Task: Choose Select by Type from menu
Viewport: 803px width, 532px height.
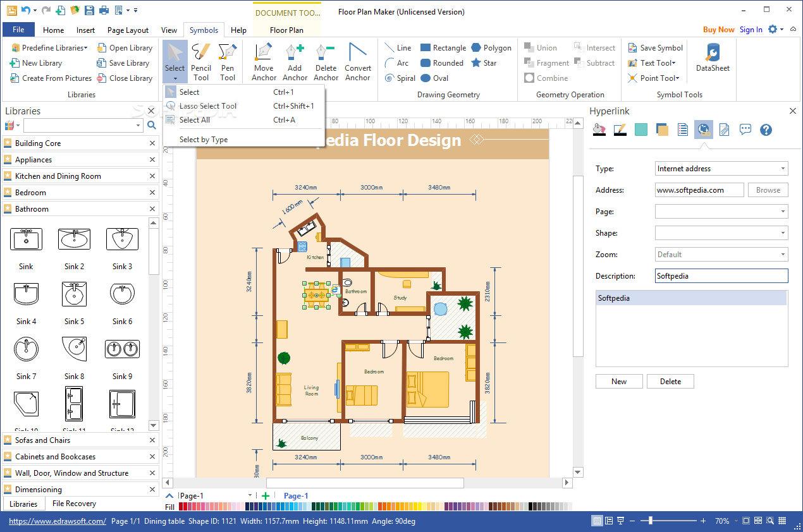Action: click(243, 140)
